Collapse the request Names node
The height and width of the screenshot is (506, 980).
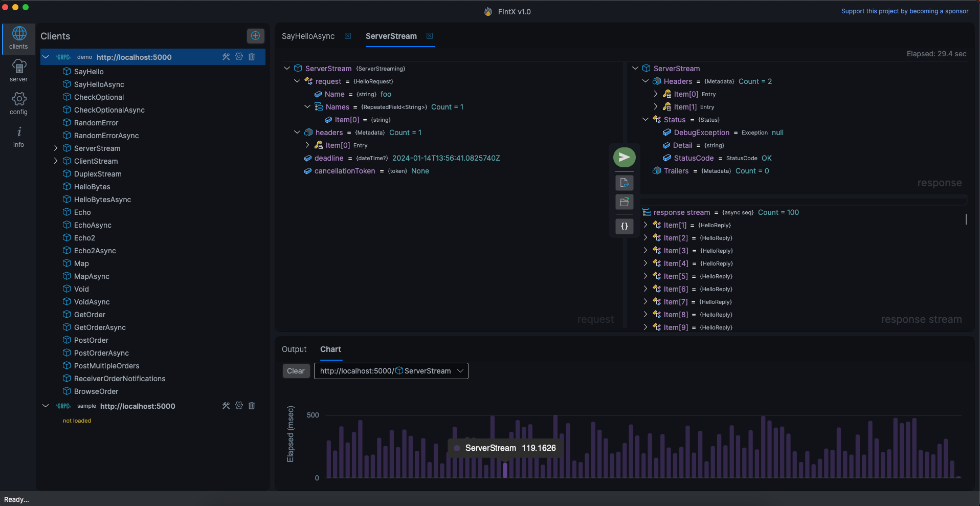(x=307, y=107)
